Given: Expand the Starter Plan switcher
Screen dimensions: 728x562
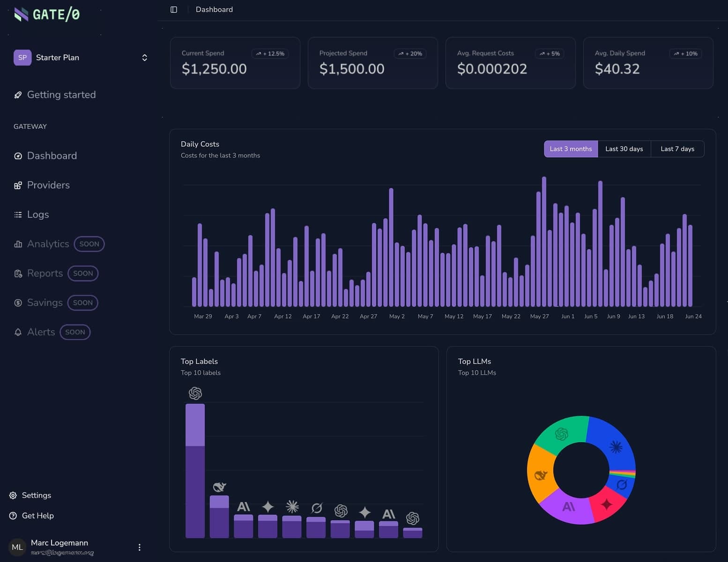Looking at the screenshot, I should [x=144, y=58].
